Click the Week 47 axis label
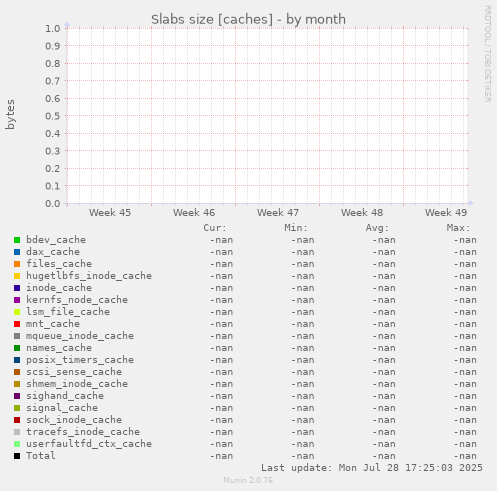Image resolution: width=497 pixels, height=491 pixels. [x=278, y=213]
